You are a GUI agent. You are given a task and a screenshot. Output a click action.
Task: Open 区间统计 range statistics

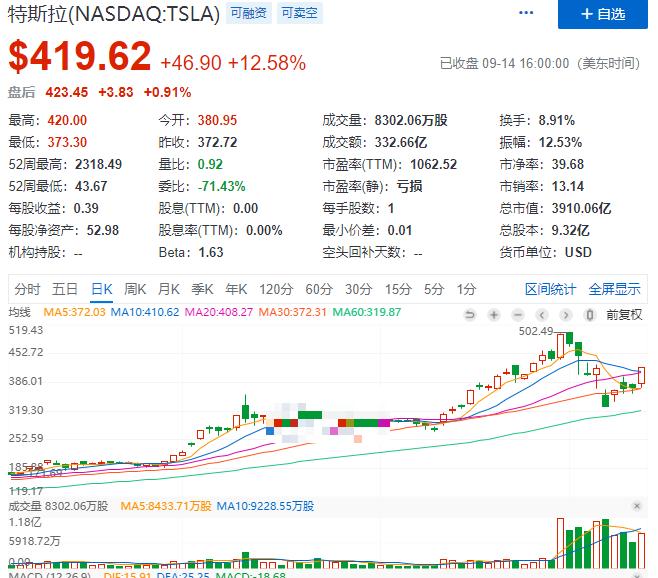point(551,289)
